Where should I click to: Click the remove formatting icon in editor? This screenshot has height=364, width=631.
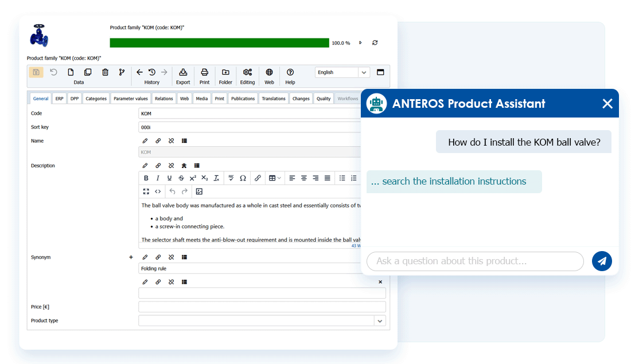tap(216, 178)
